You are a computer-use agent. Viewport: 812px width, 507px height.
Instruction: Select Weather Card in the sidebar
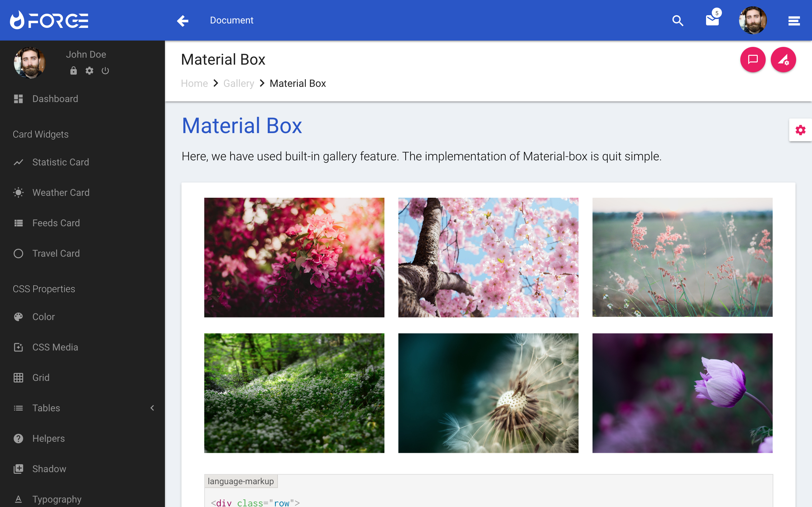61,192
